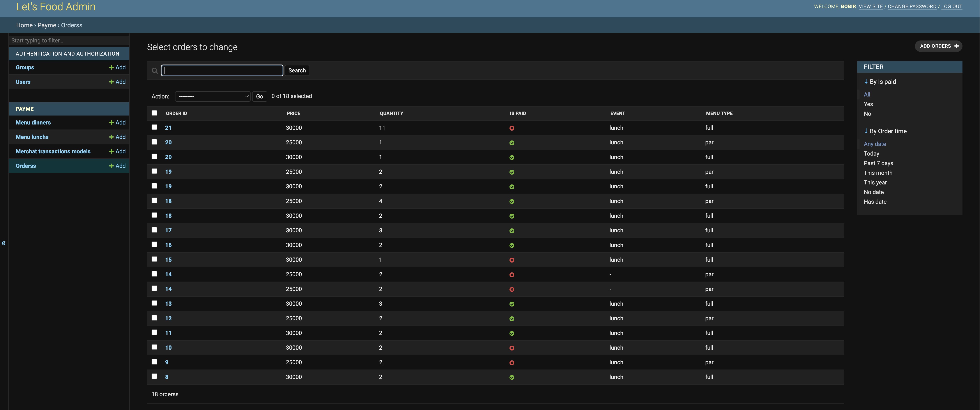980x410 pixels.
Task: Click the plus icon on Add Orders
Action: click(956, 46)
